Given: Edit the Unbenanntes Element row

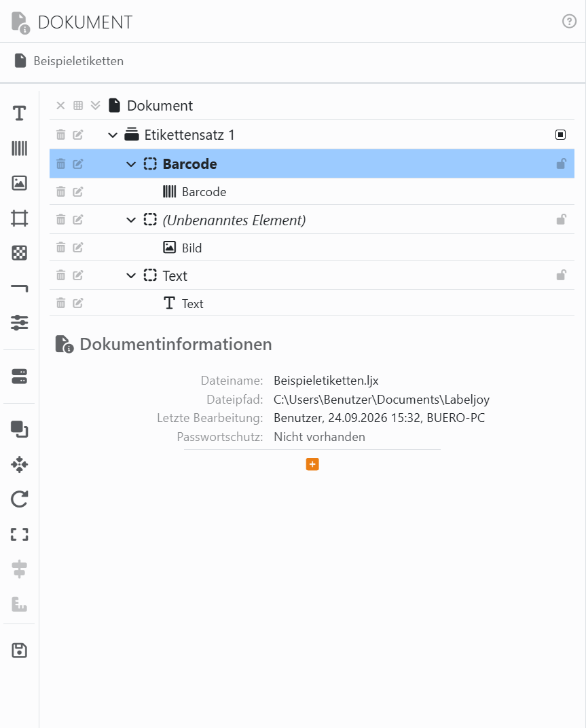Looking at the screenshot, I should point(78,220).
